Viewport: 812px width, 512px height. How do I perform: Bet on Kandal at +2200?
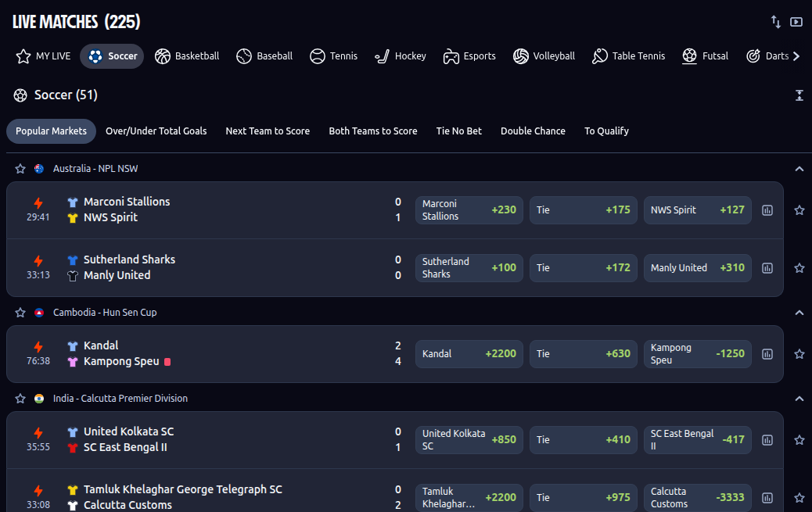(469, 354)
